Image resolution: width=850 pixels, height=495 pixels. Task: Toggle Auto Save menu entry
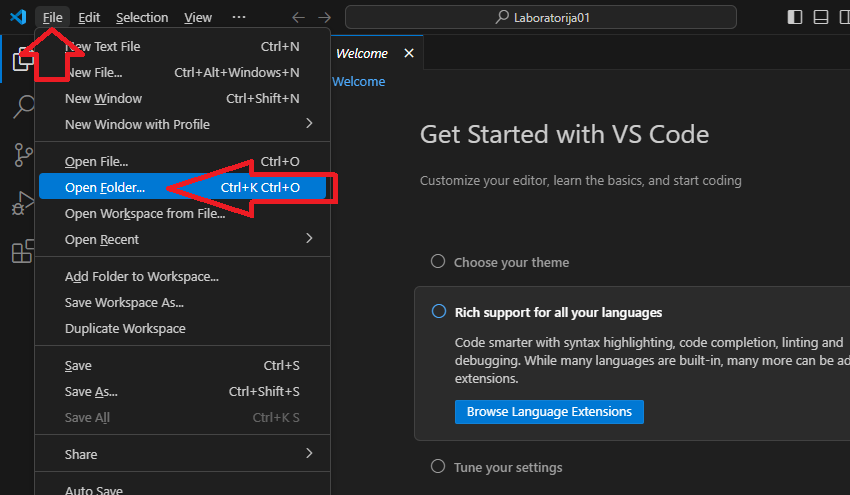point(182,489)
